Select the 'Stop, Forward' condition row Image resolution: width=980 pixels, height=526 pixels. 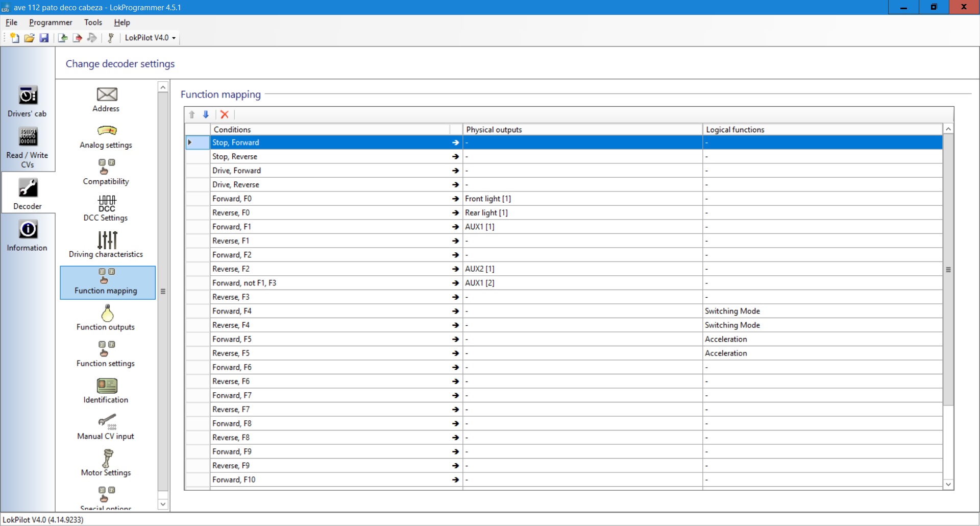pyautogui.click(x=564, y=142)
